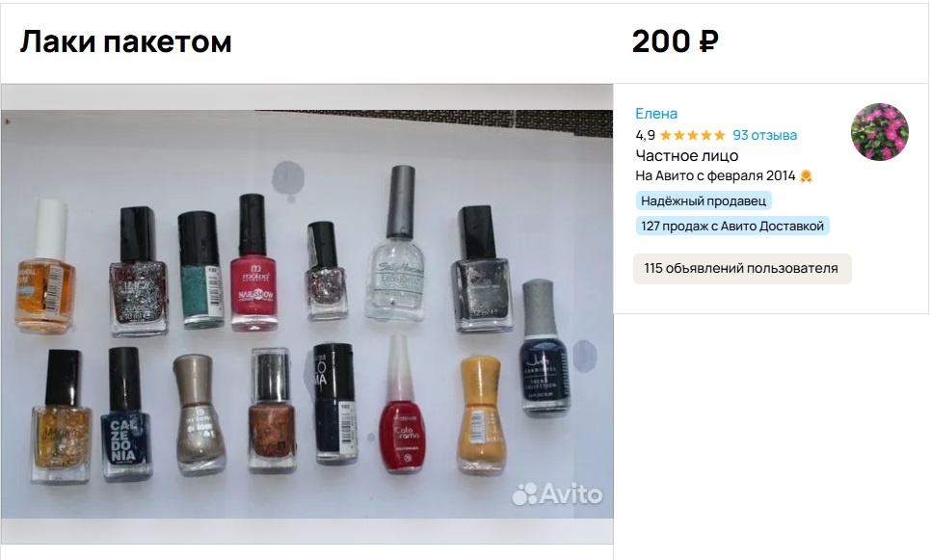Click the seller's flower avatar photo
Image resolution: width=930 pixels, height=560 pixels.
click(880, 132)
